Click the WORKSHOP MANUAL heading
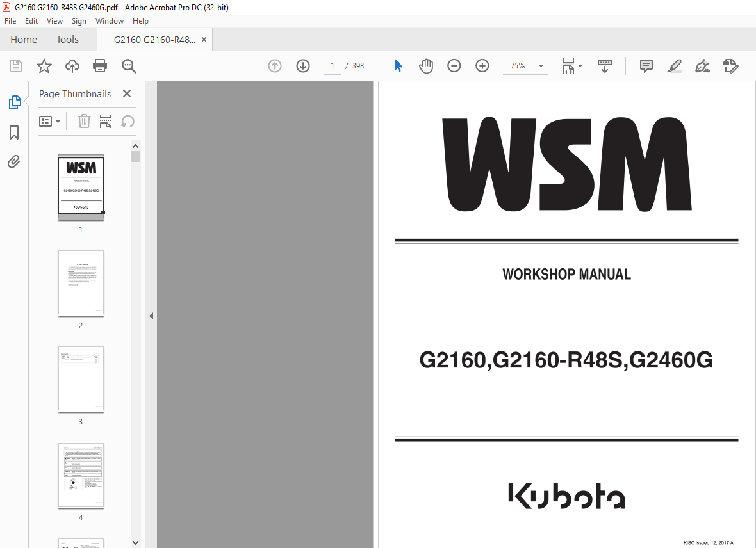This screenshot has height=548, width=756. coord(566,274)
